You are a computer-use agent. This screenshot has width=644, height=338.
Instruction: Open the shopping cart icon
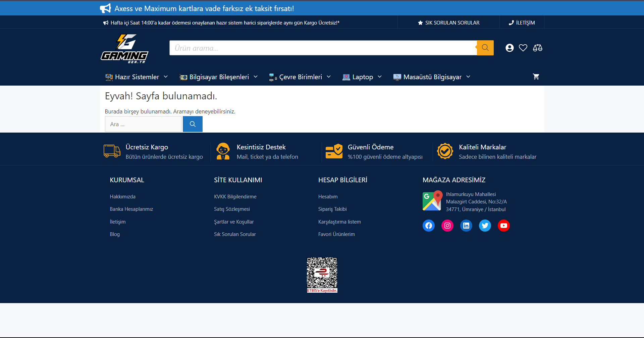[536, 77]
